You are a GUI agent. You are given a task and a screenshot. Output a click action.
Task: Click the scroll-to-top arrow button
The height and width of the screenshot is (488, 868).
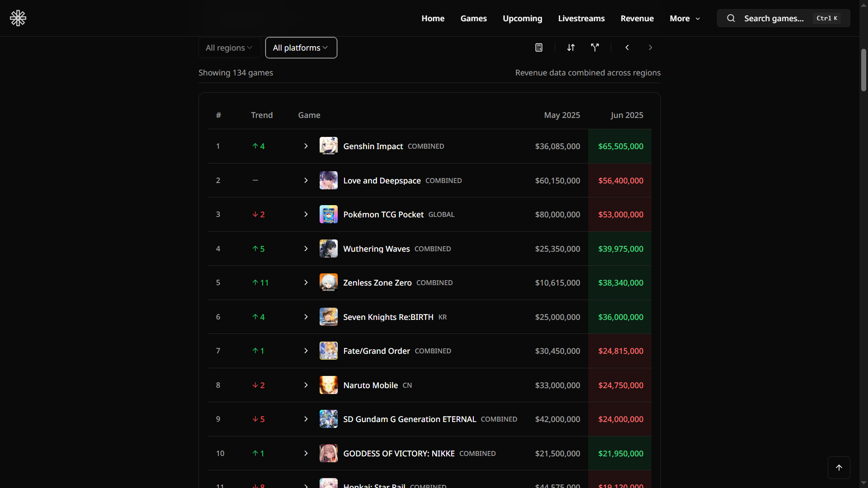click(839, 468)
